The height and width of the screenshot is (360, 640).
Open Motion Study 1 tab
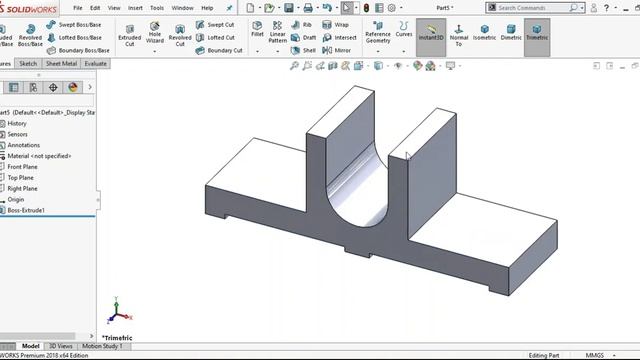click(102, 346)
